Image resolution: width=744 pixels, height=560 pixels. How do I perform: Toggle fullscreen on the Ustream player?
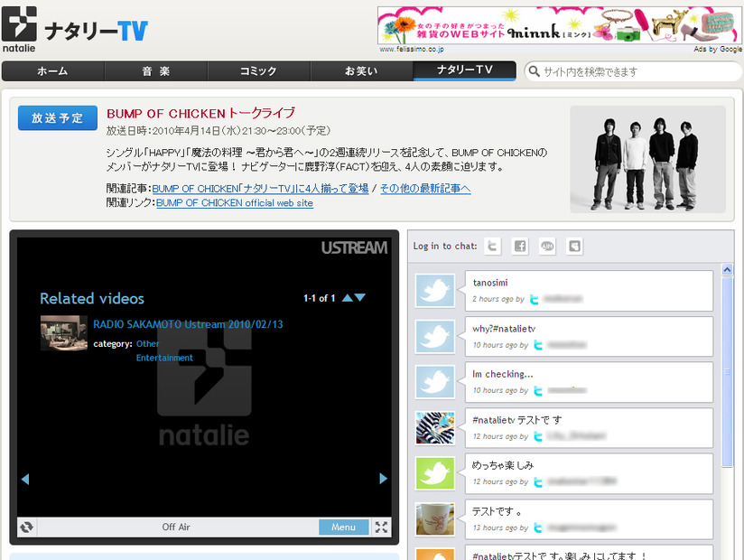point(381,527)
